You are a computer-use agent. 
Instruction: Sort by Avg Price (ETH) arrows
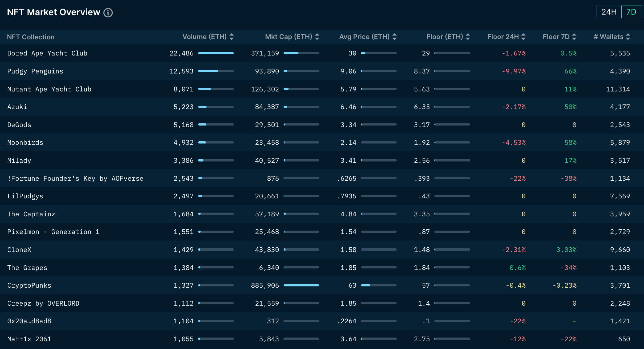coord(394,37)
